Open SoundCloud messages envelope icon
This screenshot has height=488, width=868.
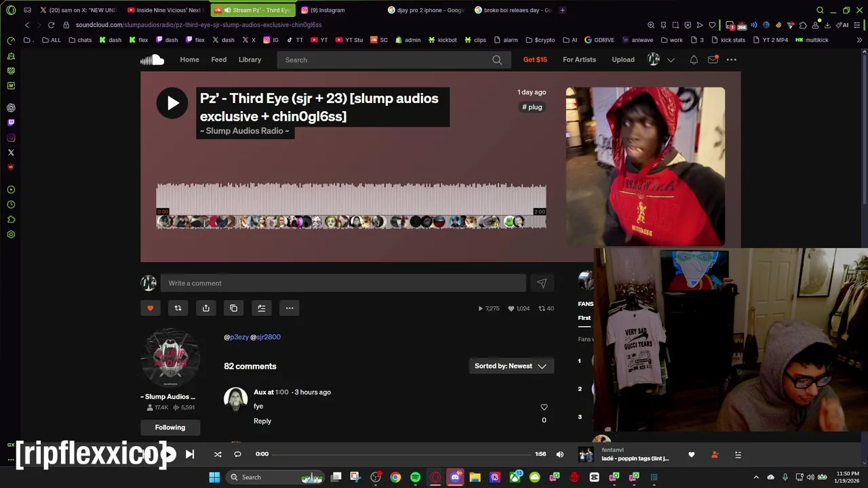pos(713,60)
